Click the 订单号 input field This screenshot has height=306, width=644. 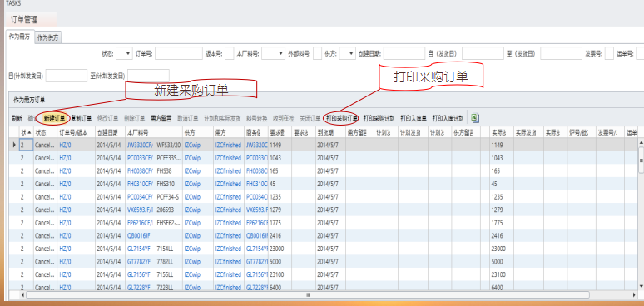coord(179,53)
